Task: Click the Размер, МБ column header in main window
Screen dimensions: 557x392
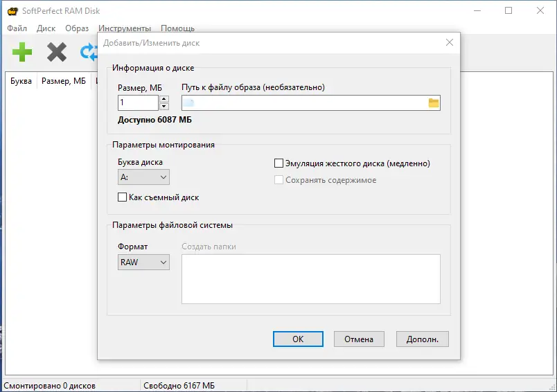Action: click(64, 81)
